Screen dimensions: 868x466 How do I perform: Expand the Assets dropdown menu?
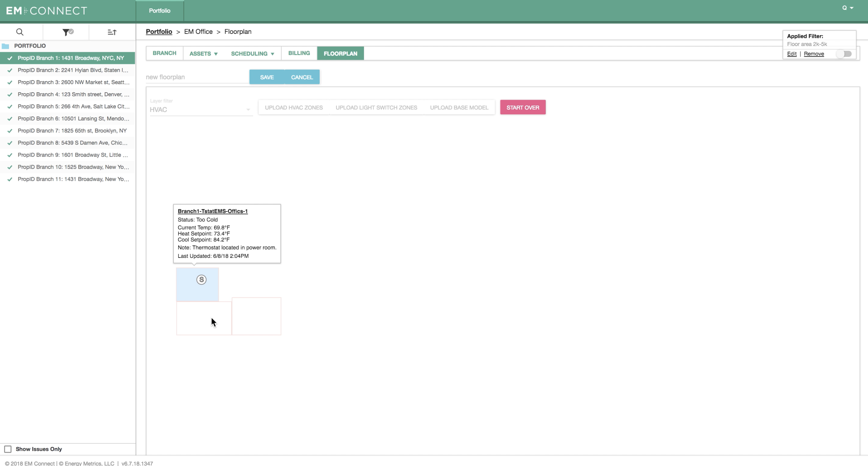coord(203,53)
